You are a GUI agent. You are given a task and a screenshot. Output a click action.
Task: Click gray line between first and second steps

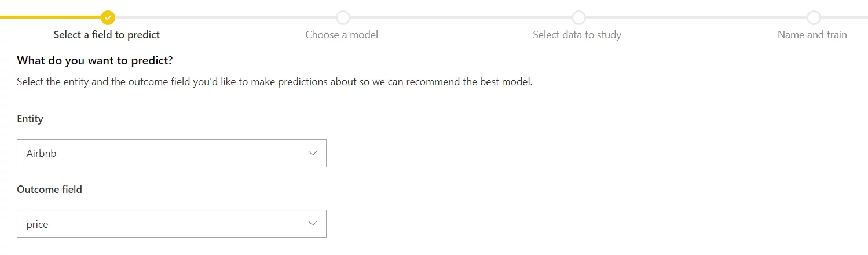point(225,17)
